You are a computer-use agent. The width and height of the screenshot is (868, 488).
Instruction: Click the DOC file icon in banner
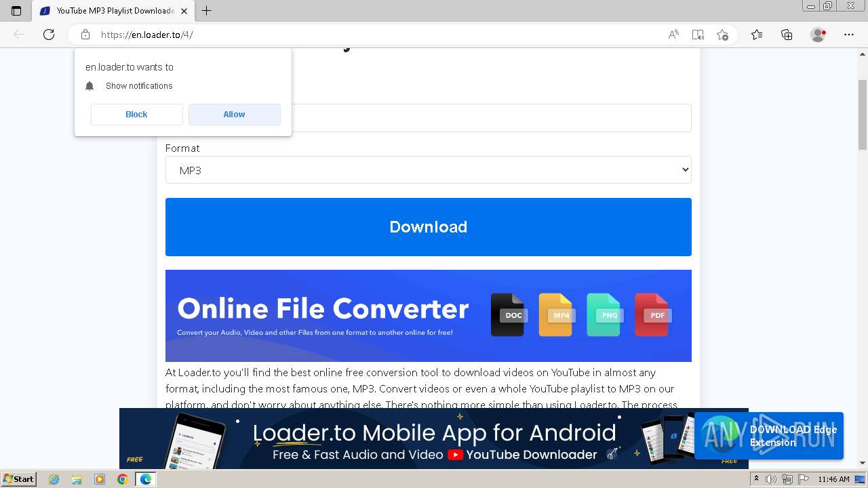click(x=508, y=314)
